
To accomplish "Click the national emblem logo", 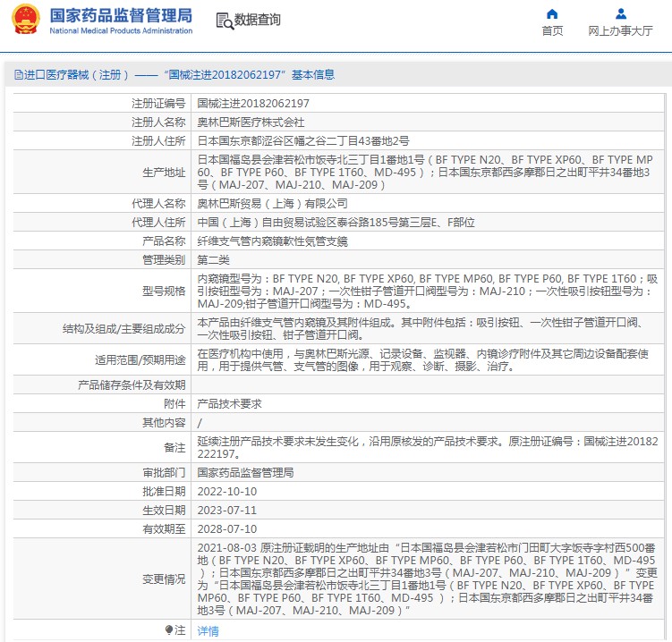I will point(25,20).
